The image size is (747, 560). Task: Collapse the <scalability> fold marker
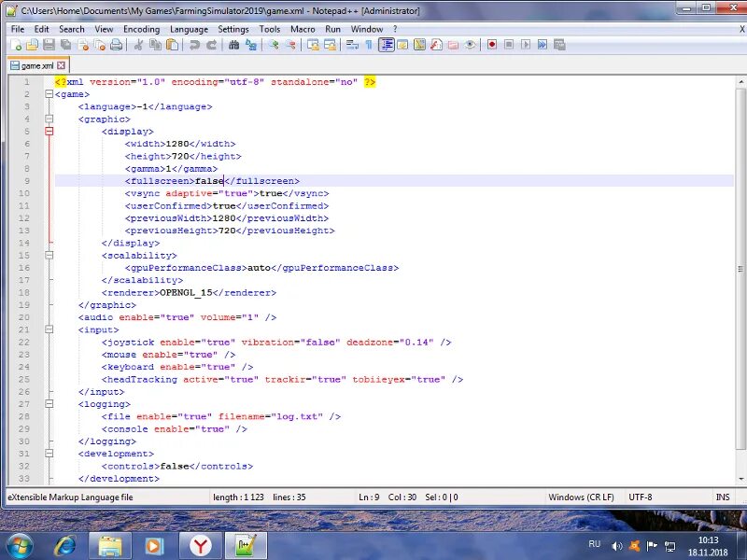point(49,255)
